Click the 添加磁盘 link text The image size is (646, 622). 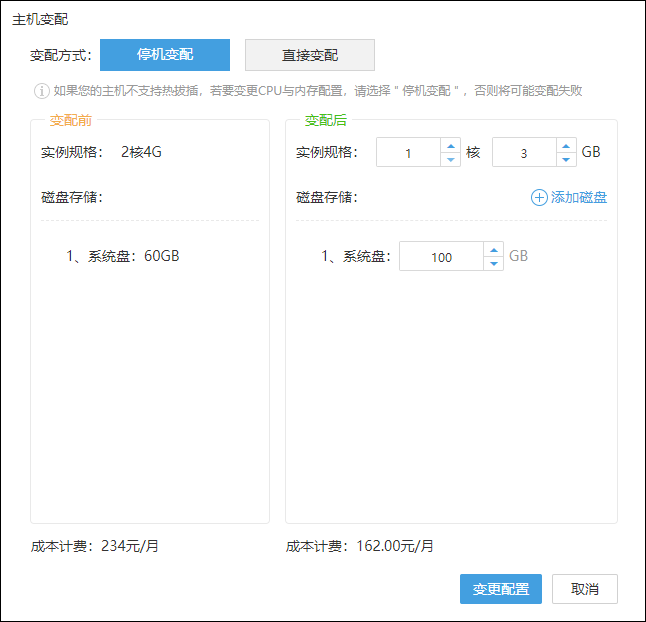(579, 197)
